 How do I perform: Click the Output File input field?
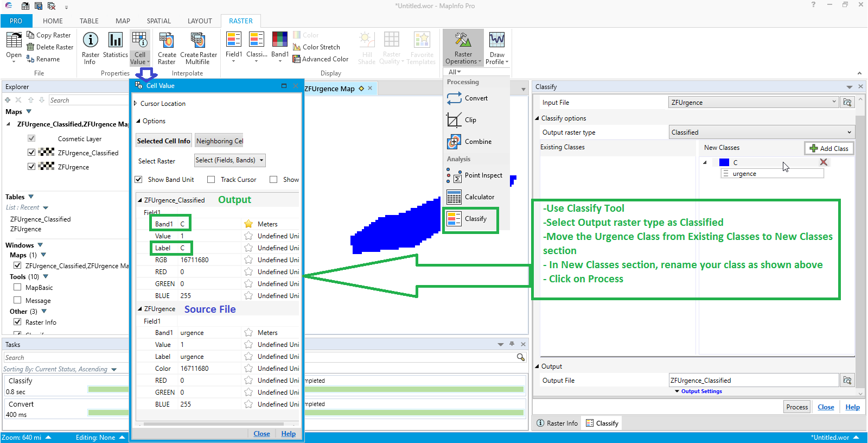[x=754, y=381]
